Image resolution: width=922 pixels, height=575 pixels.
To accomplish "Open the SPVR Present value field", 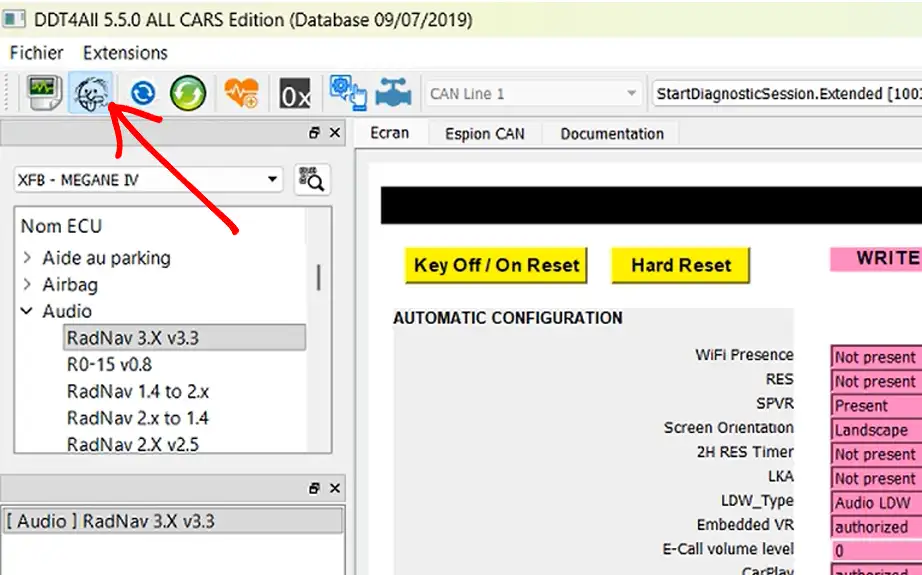I will click(x=876, y=406).
